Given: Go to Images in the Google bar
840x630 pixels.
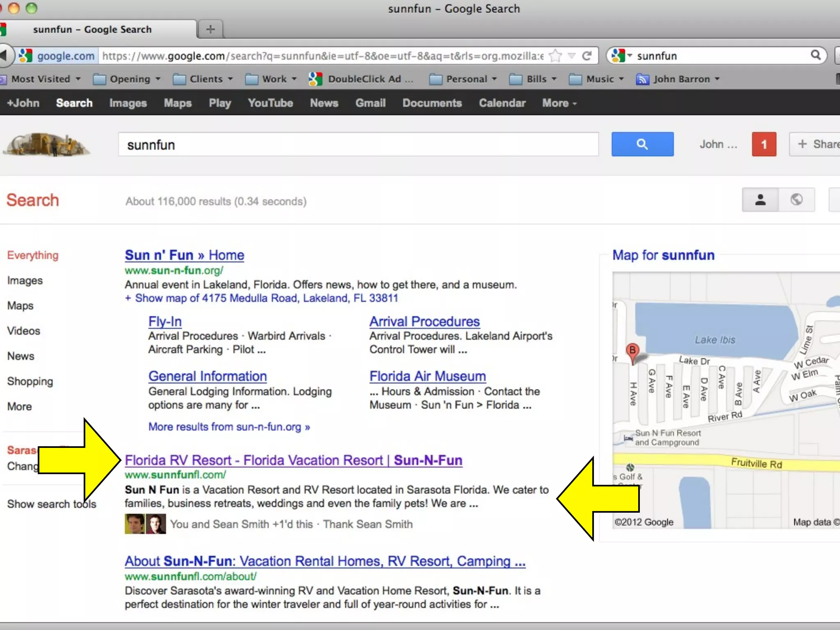Looking at the screenshot, I should click(128, 103).
